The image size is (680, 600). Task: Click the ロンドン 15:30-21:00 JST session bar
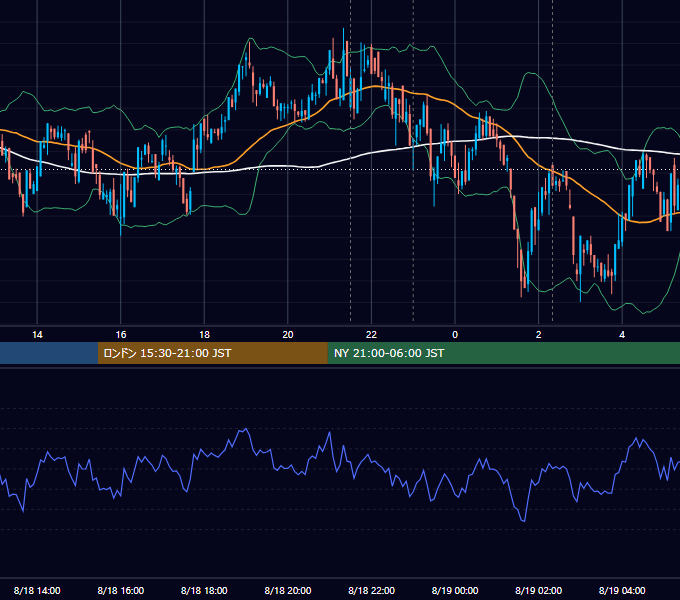click(212, 353)
